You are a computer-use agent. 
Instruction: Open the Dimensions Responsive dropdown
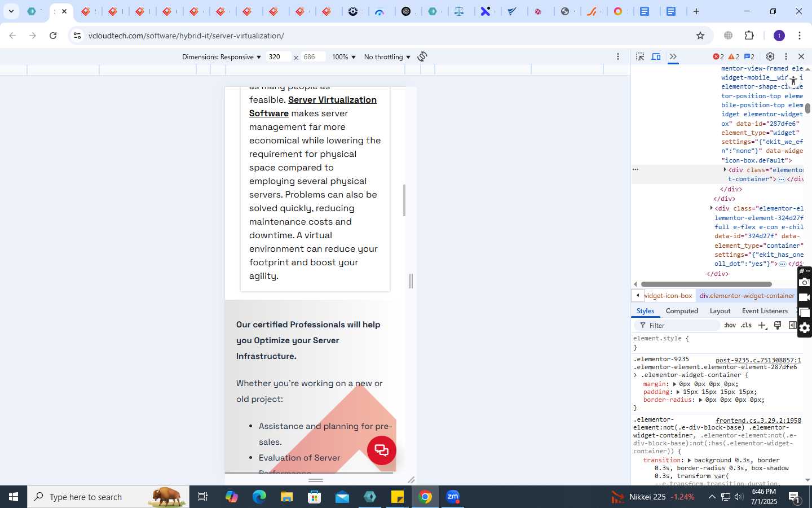tap(222, 57)
